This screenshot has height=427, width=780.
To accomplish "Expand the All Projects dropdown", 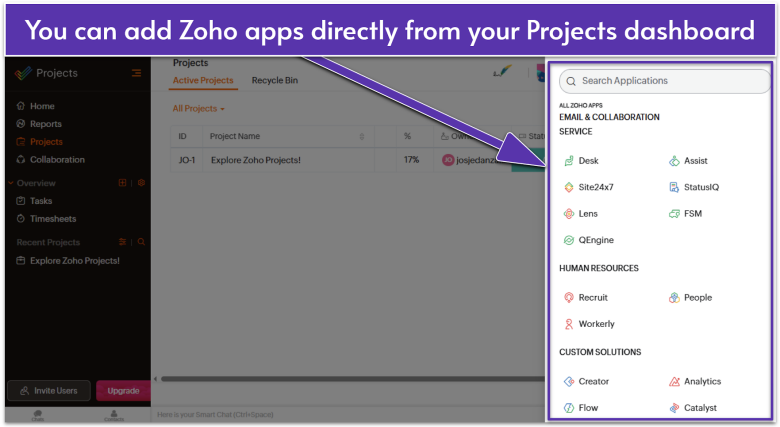I will tap(198, 108).
